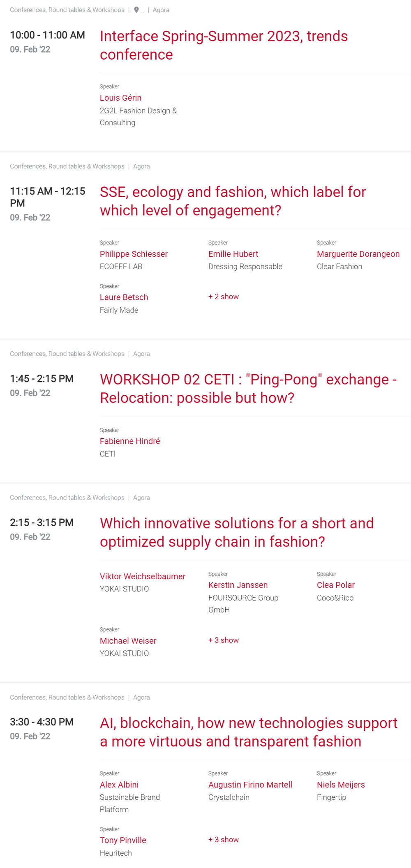View Augustin Firino Martell's profile

250,785
